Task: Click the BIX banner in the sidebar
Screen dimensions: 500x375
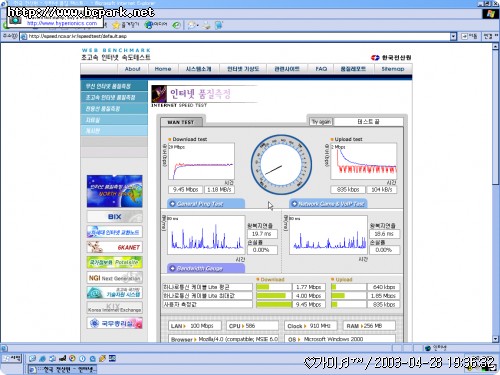Action: (115, 217)
